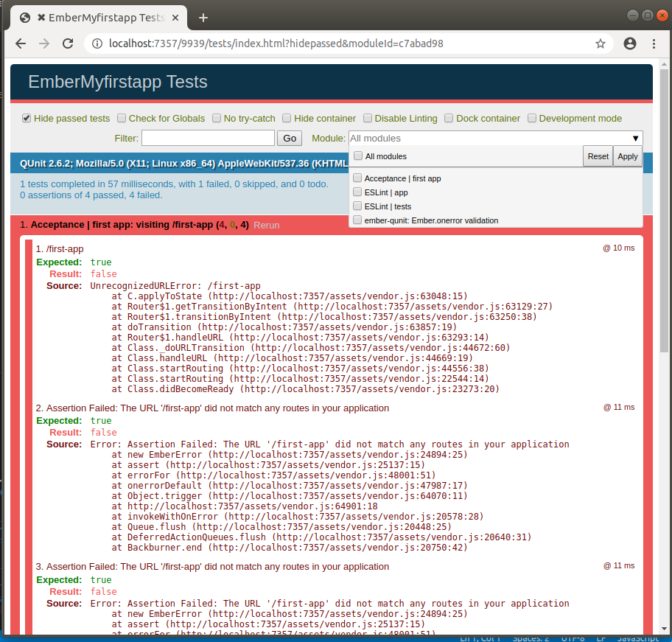This screenshot has width=672, height=642.
Task: Click the Rerun link for failed test
Action: (x=267, y=225)
